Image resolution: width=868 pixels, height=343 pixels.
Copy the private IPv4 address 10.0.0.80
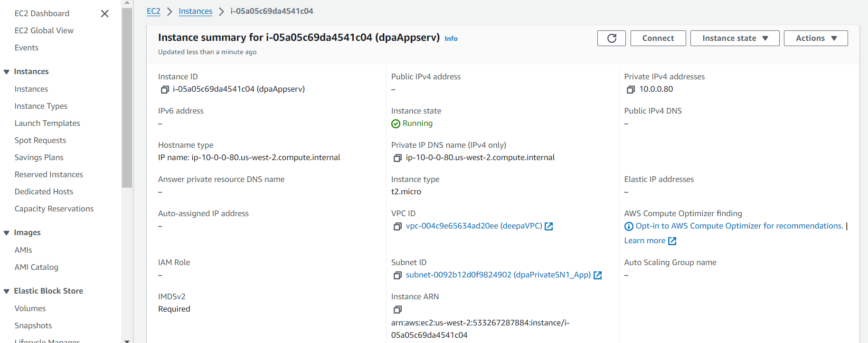tap(631, 89)
